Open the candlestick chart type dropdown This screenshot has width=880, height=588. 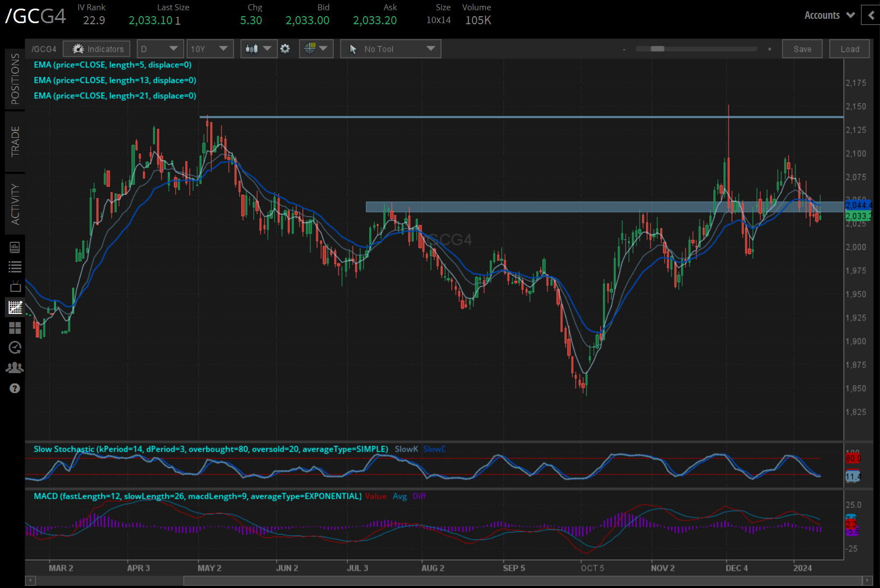click(259, 49)
